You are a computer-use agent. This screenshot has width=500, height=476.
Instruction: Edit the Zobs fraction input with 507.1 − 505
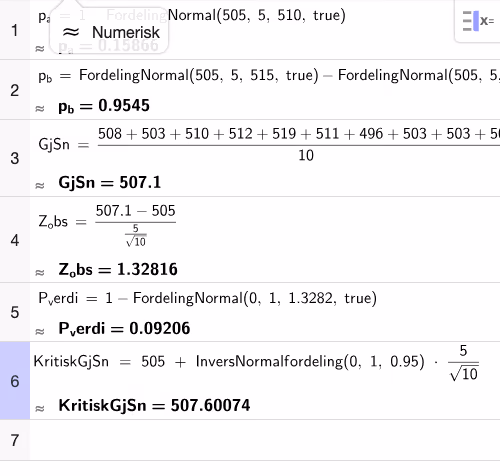pyautogui.click(x=107, y=225)
